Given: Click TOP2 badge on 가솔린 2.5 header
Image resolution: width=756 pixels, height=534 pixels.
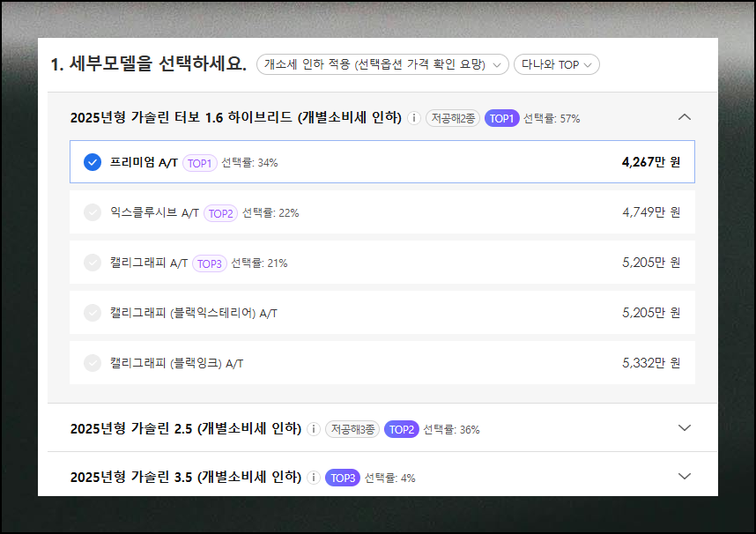Looking at the screenshot, I should point(401,429).
